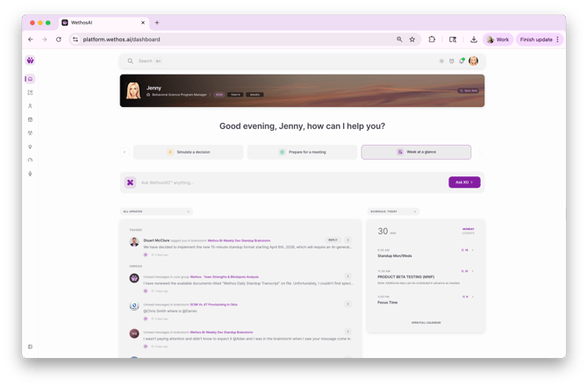
Task: Open the browser extensions puzzle icon
Action: 432,39
